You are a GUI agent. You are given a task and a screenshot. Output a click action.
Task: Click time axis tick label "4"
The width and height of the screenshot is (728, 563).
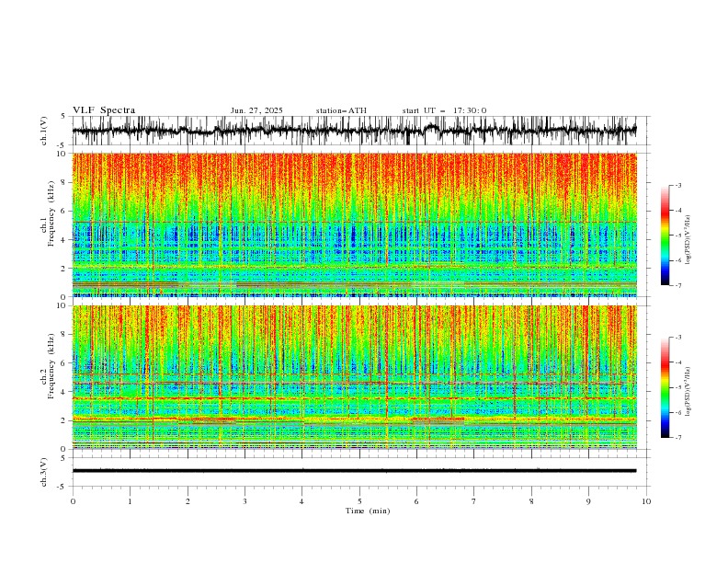click(x=302, y=501)
